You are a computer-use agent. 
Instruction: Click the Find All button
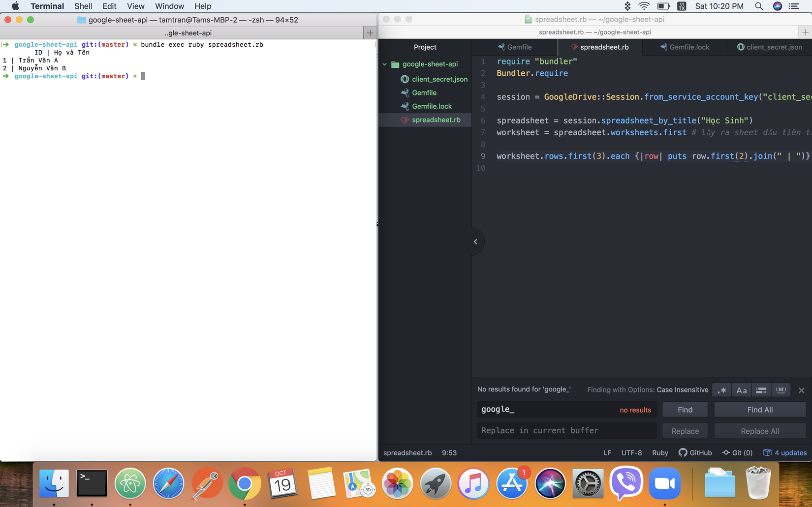(x=759, y=410)
